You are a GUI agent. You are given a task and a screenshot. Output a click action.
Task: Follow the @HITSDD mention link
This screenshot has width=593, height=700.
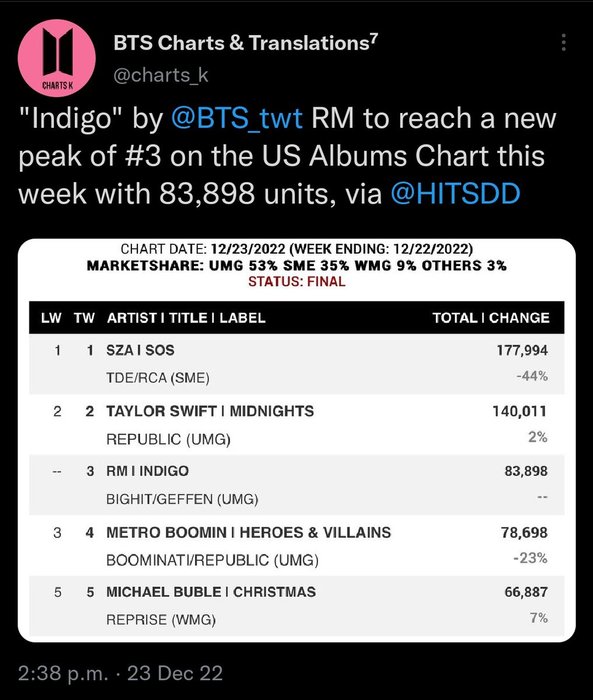click(x=455, y=193)
